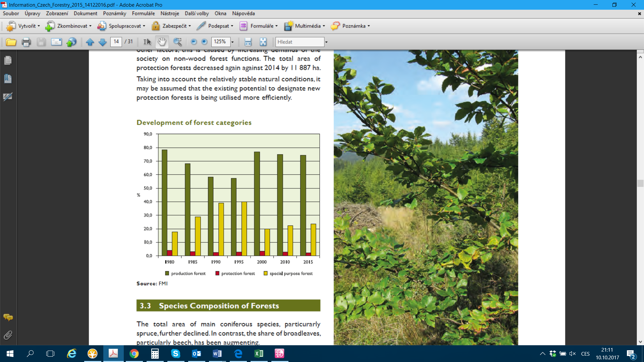Image resolution: width=644 pixels, height=362 pixels.
Task: Select the Hand tool
Action: point(162,42)
